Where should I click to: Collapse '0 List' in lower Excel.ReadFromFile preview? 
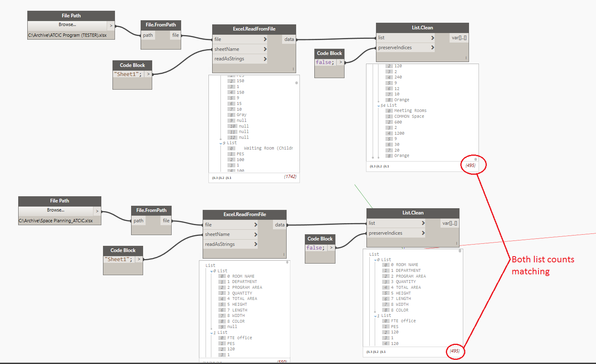point(211,271)
